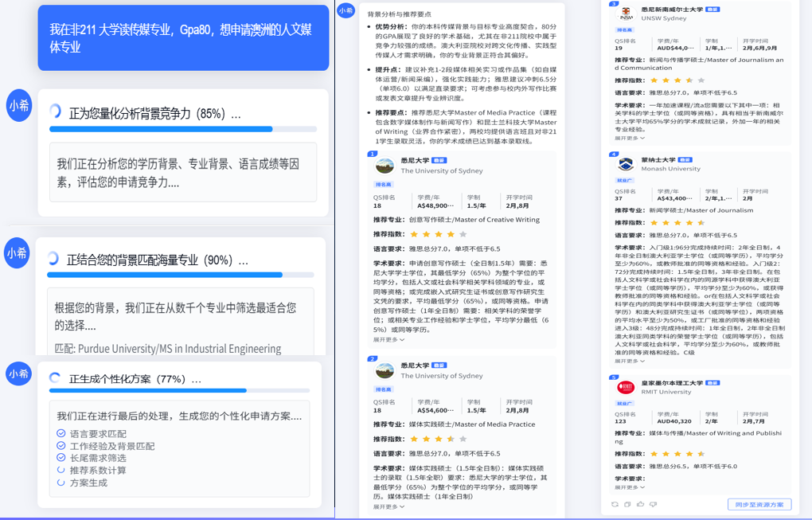812x520 pixels.
Task: Click the red RMIT University logo
Action: pyautogui.click(x=626, y=387)
